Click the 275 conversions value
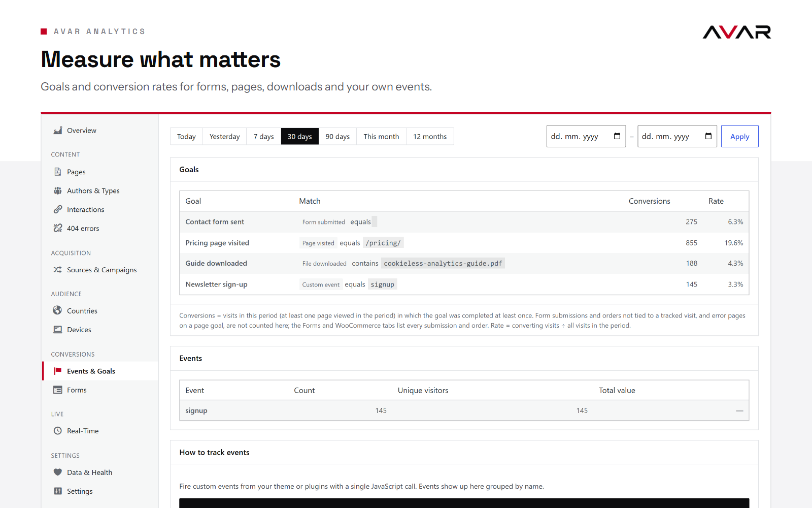 pos(691,221)
